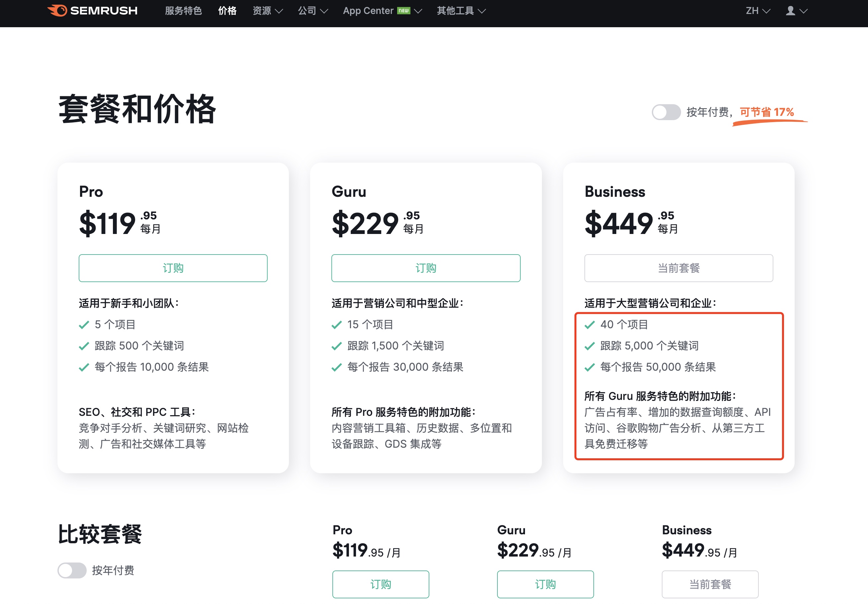Open the user account icon
868x604 pixels.
tap(790, 11)
